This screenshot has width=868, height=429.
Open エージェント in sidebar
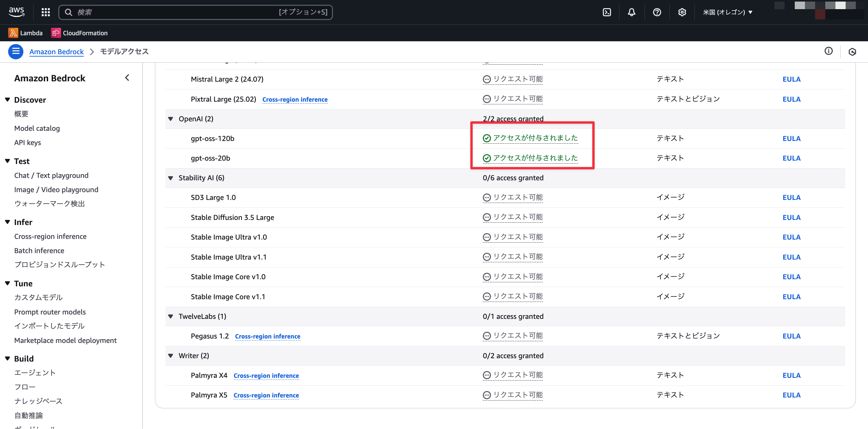click(35, 373)
